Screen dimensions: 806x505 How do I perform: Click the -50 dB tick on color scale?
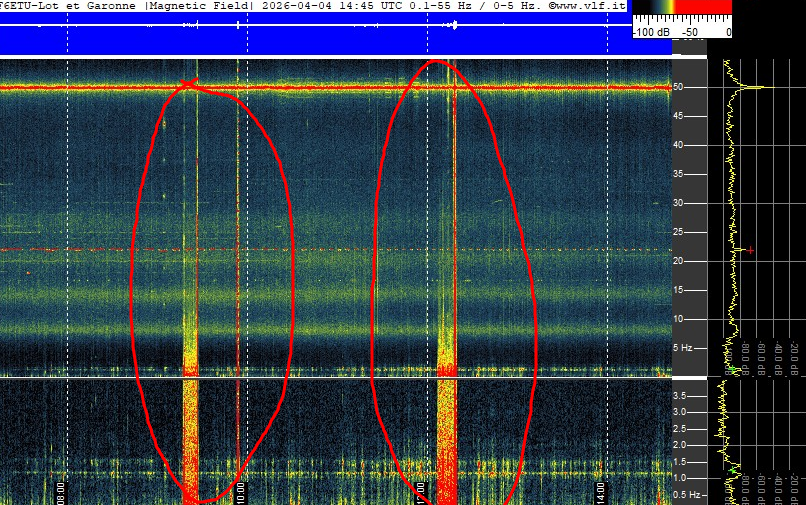click(689, 32)
